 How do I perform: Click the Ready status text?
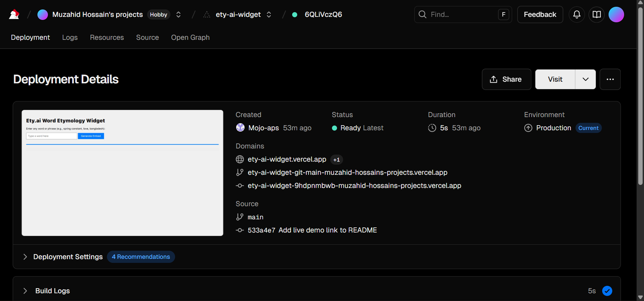tap(351, 128)
